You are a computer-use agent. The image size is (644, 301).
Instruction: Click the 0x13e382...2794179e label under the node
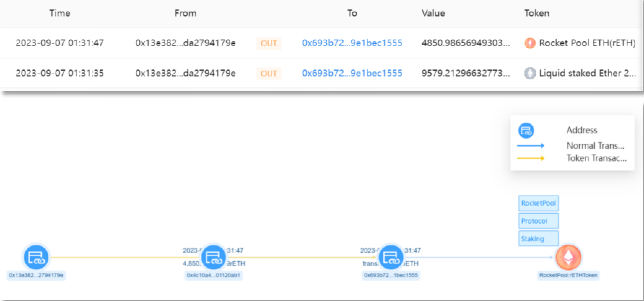pyautogui.click(x=36, y=275)
